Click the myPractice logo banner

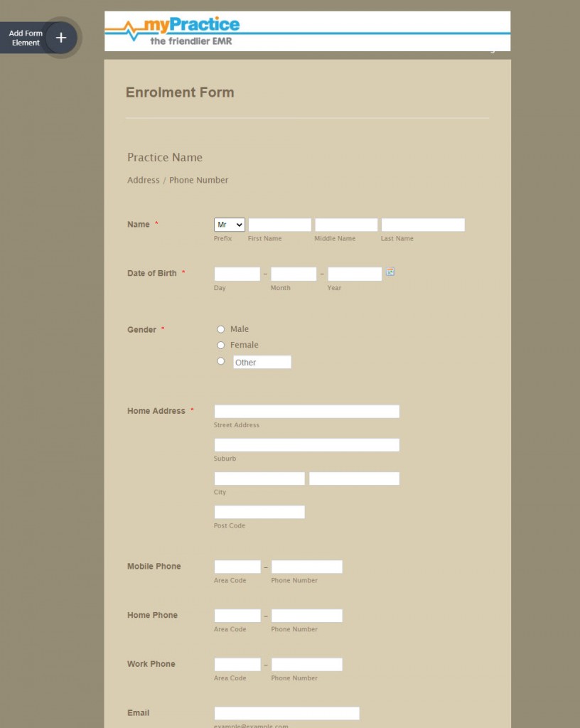click(307, 31)
